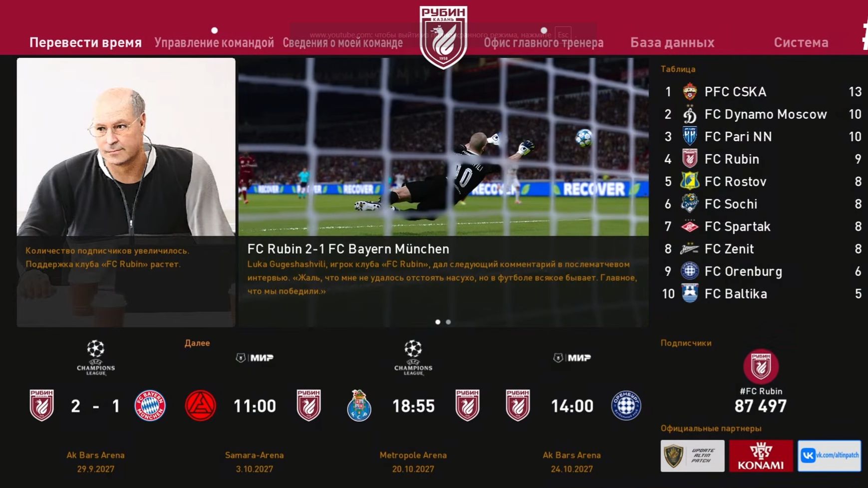
Task: Open Управление командой menu
Action: click(214, 42)
